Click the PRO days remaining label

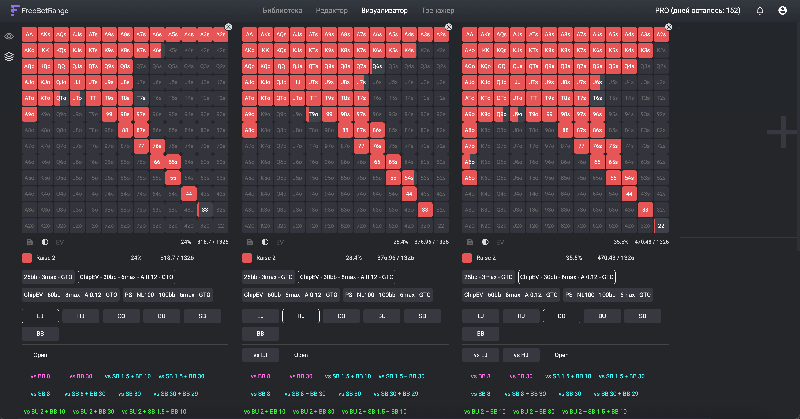coord(704,11)
